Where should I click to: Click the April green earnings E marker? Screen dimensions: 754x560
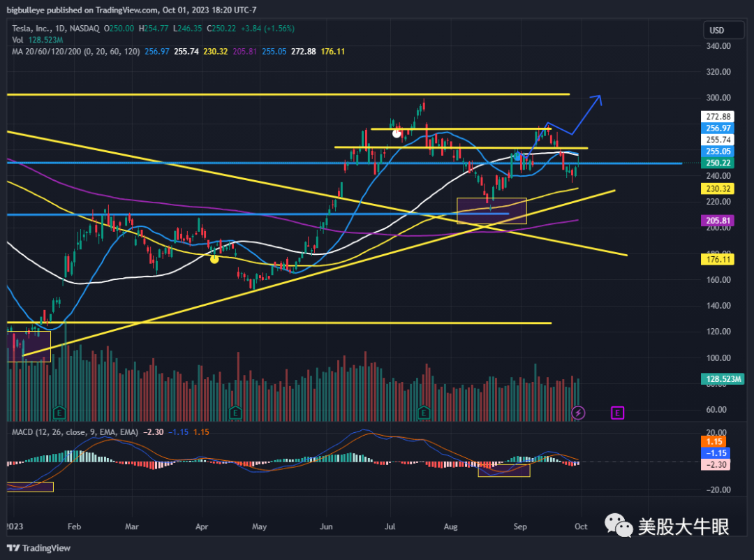235,412
